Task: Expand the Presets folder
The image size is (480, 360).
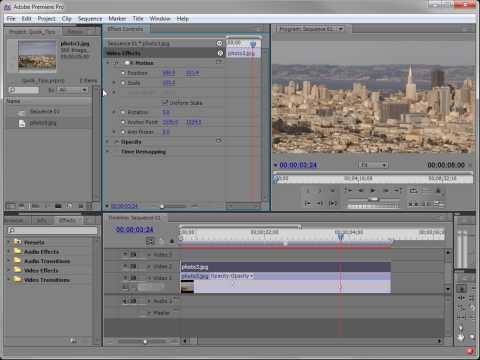Action: [9, 242]
